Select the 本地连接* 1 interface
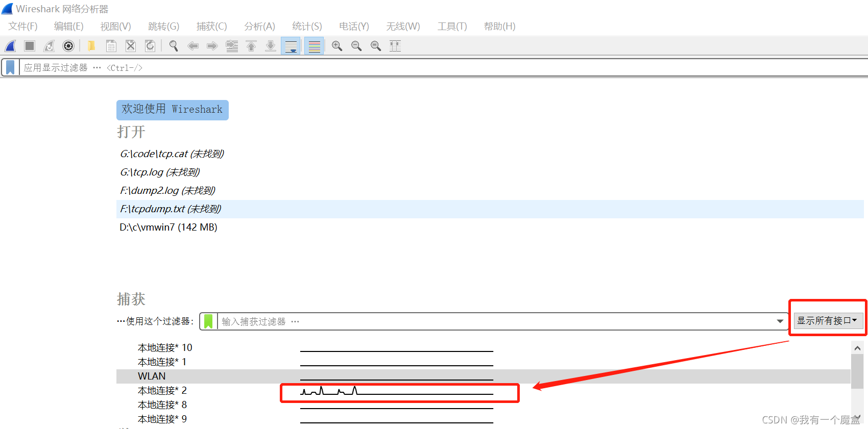Viewport: 868px width, 429px height. 162,362
